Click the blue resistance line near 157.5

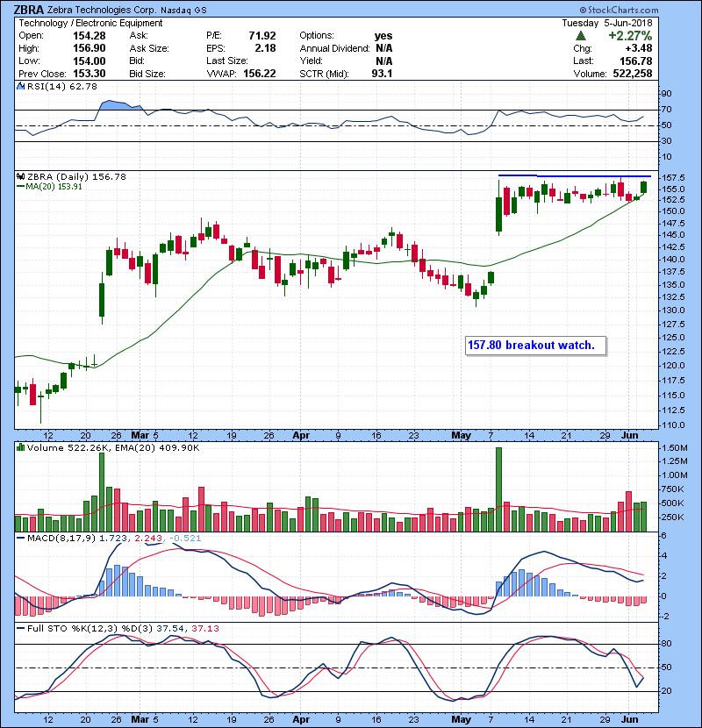[x=574, y=176]
